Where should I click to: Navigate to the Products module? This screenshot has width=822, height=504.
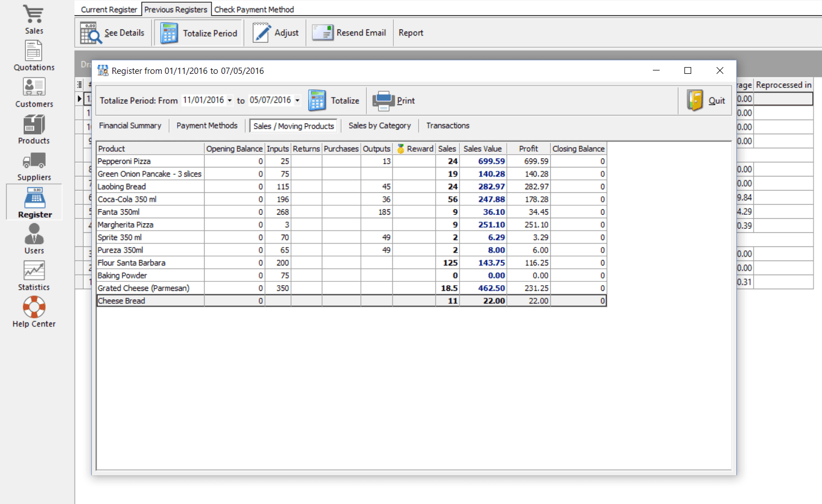coord(33,130)
